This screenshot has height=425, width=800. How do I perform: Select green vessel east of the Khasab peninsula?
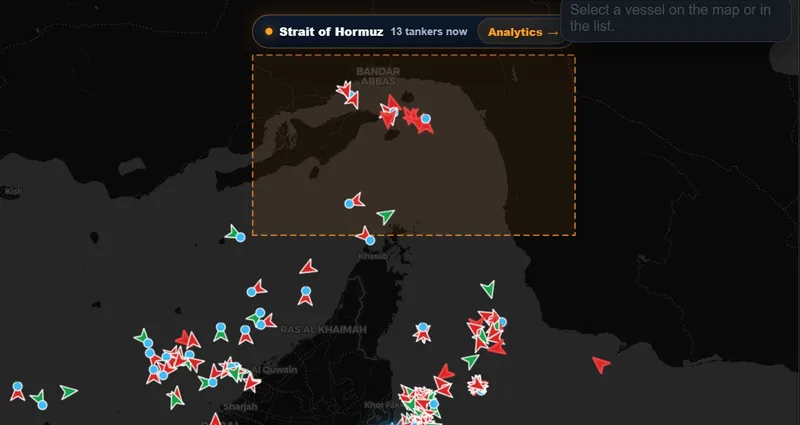click(x=488, y=289)
